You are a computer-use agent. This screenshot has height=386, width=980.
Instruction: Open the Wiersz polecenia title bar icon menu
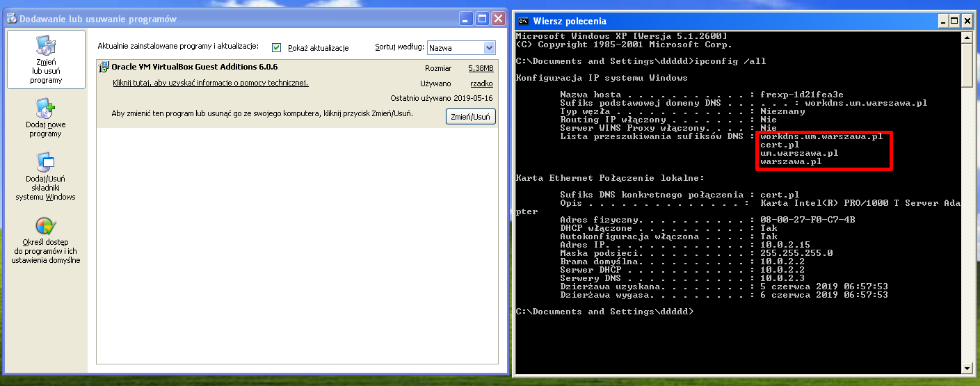click(524, 21)
